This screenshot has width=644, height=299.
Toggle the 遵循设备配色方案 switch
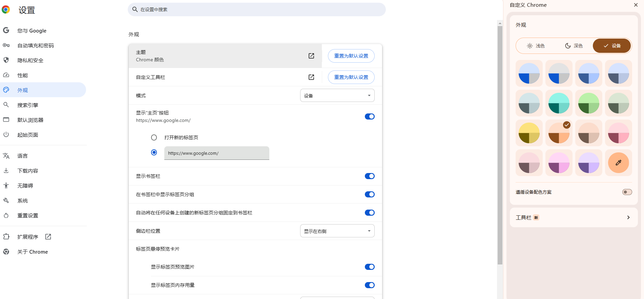click(627, 192)
